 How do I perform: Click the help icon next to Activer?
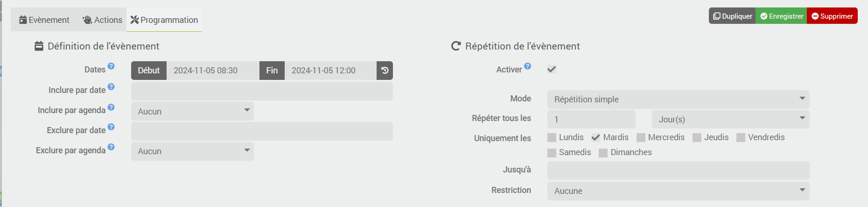pyautogui.click(x=527, y=66)
